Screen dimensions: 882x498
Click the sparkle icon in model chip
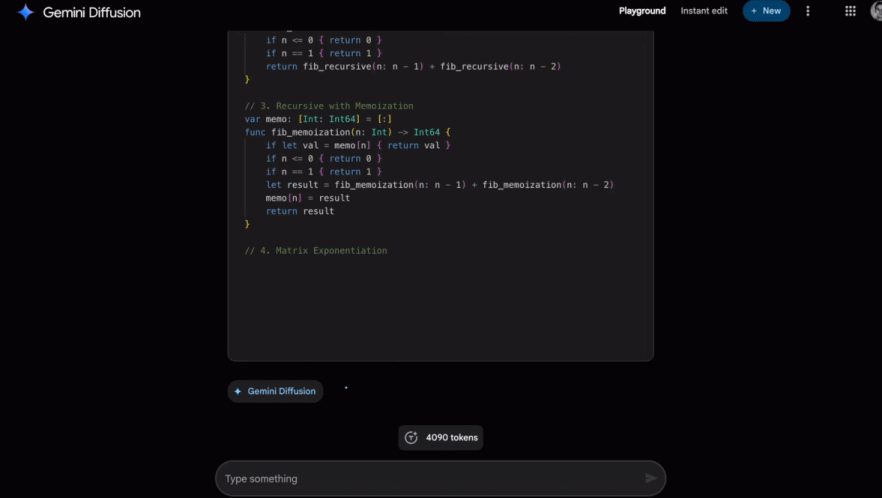(x=238, y=391)
